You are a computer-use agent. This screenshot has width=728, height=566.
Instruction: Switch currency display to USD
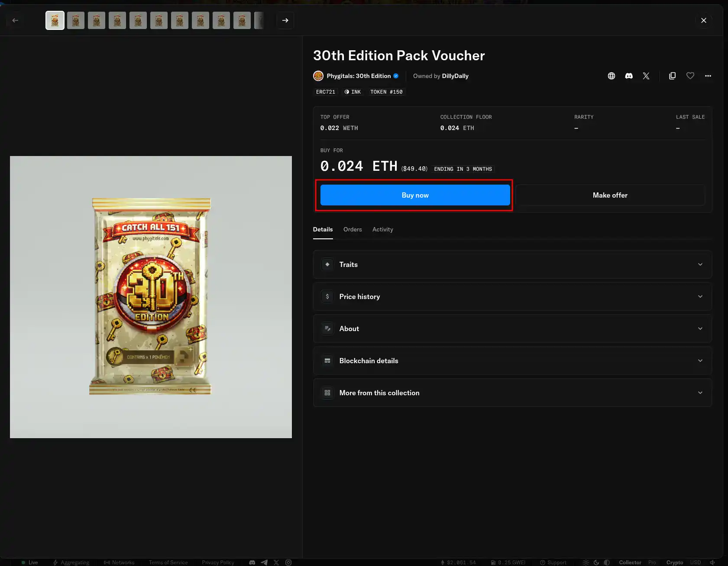coord(695,562)
